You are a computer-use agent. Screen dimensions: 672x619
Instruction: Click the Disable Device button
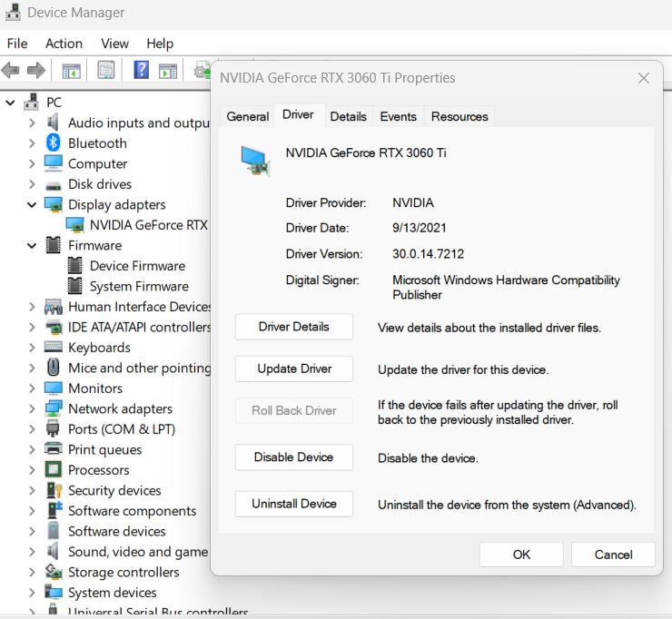tap(294, 457)
